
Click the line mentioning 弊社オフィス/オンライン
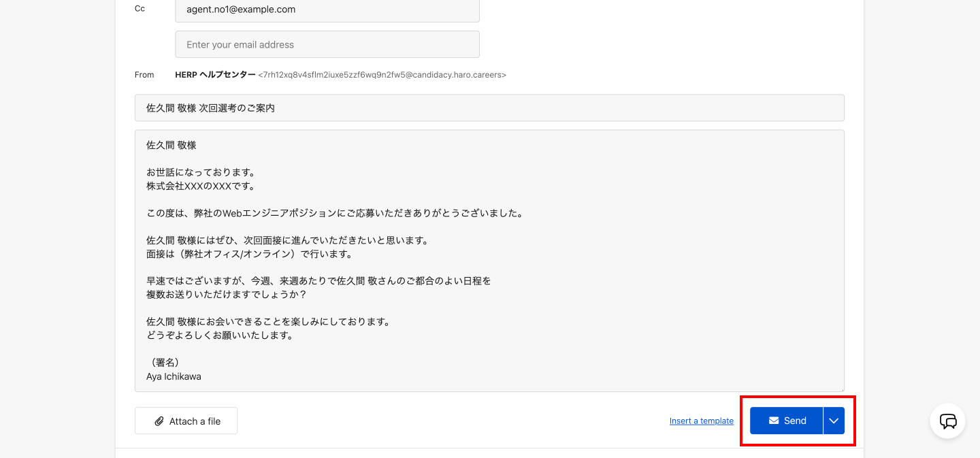tap(248, 254)
